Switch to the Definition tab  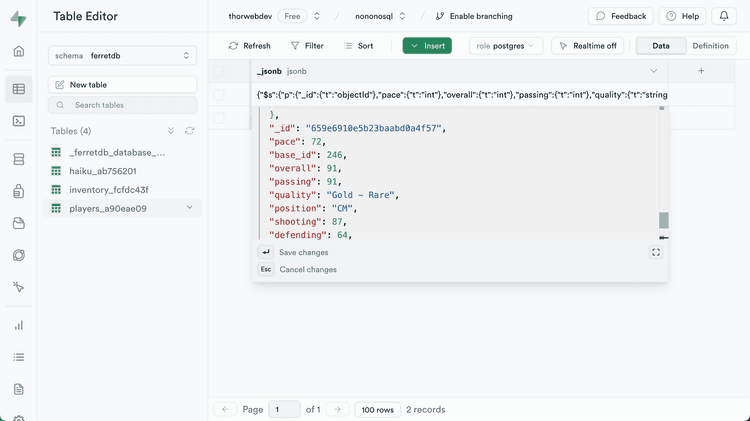710,46
